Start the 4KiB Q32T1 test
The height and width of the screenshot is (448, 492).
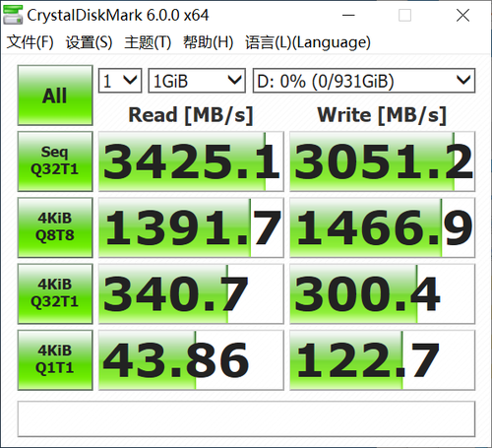coord(55,293)
